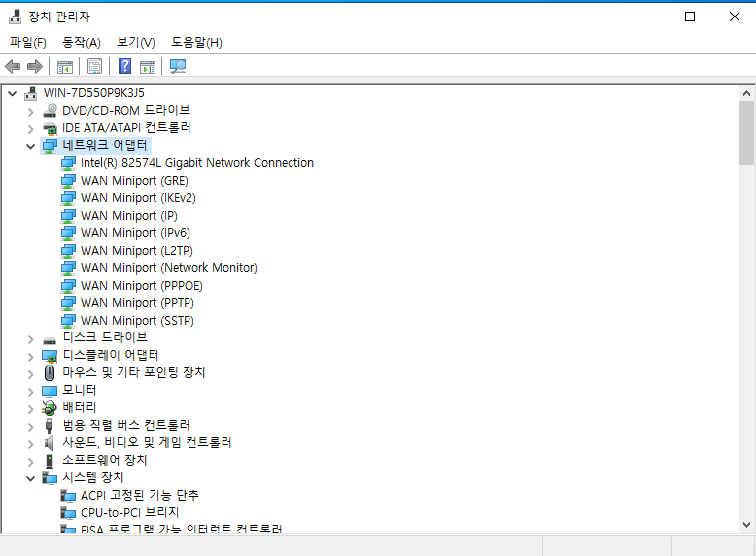Image resolution: width=756 pixels, height=556 pixels.
Task: Click the 디스플레이 어댑터 icon
Action: [50, 356]
